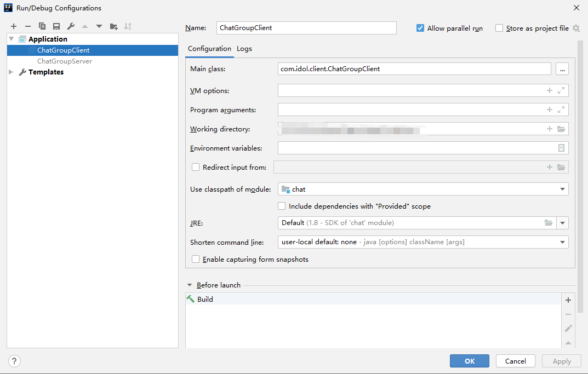Select ChatGroupServer configuration in tree

[x=93, y=61]
